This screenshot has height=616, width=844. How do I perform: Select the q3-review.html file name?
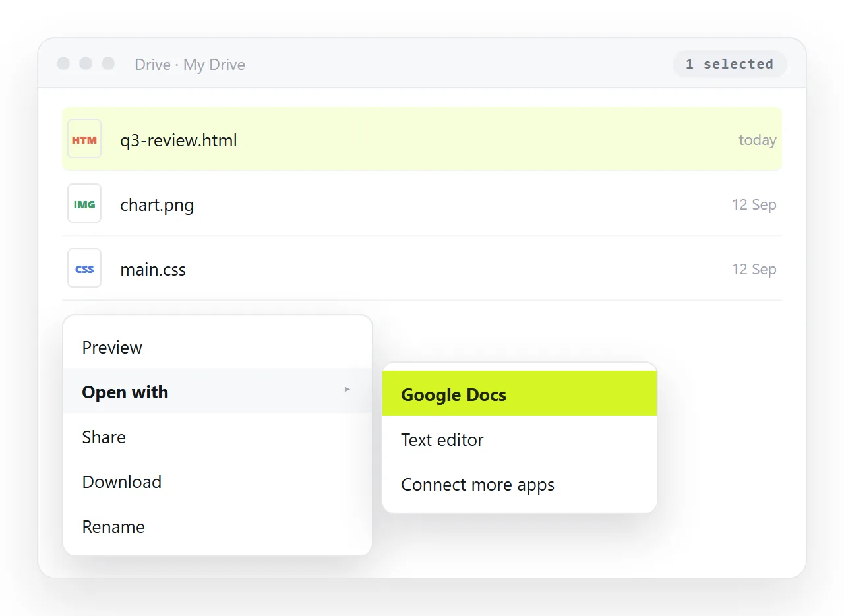point(179,140)
